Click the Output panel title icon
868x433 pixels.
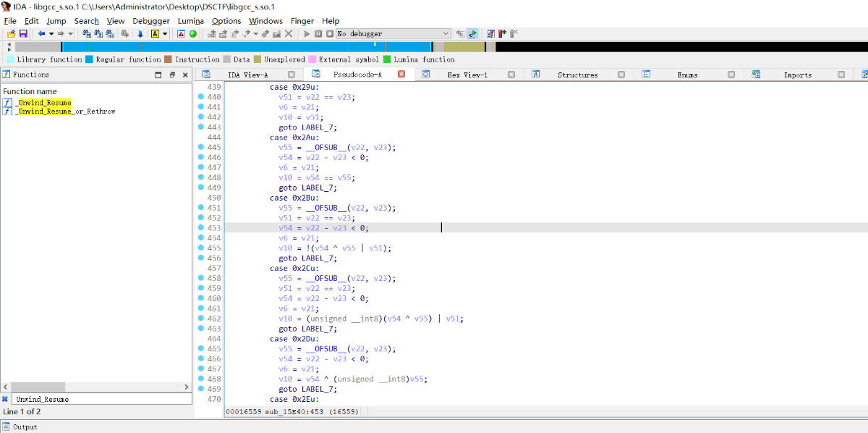pyautogui.click(x=6, y=426)
